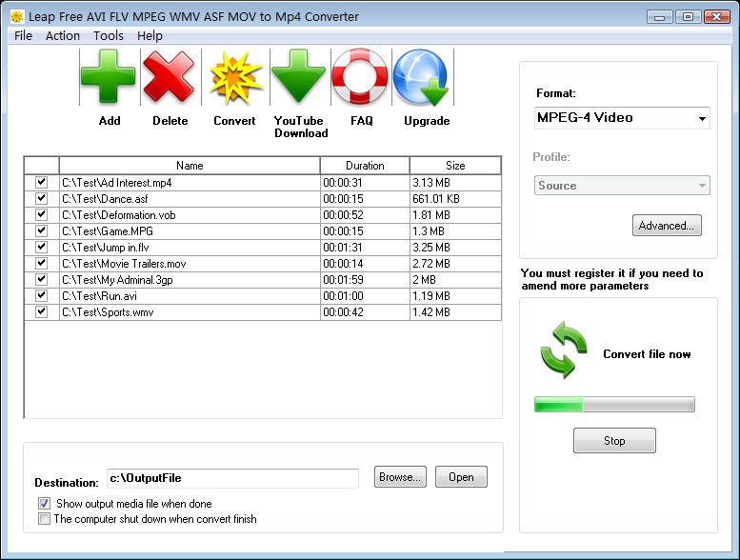The width and height of the screenshot is (740, 560).
Task: Toggle the Deformation.vob checkbox
Action: tap(42, 214)
